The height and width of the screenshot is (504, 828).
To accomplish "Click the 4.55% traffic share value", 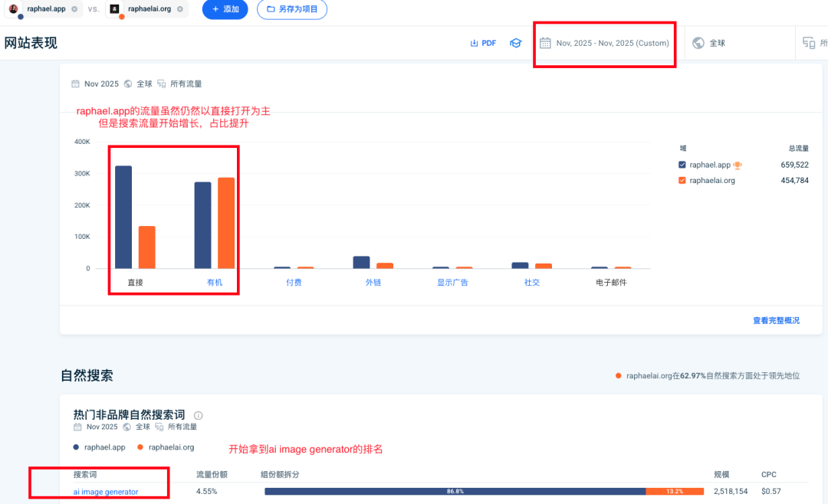I will coord(206,491).
